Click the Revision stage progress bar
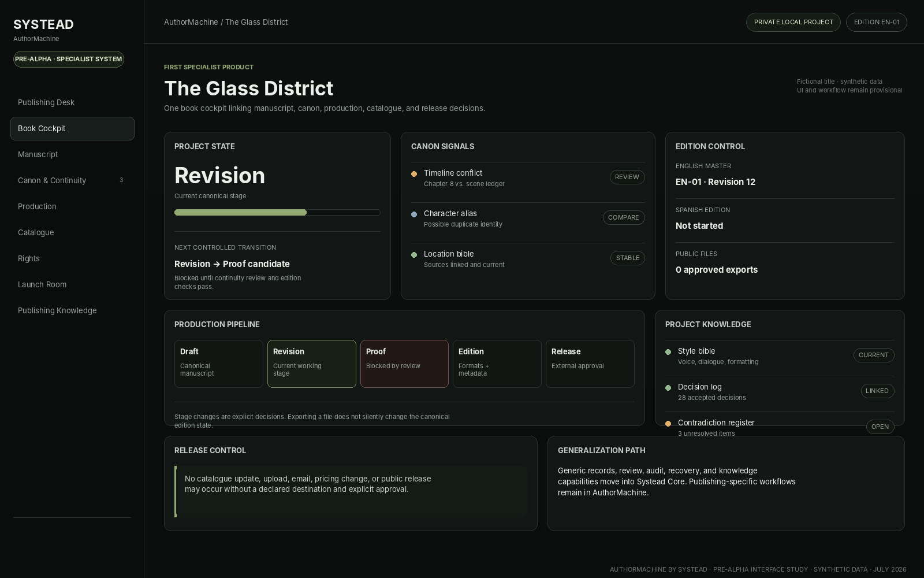Viewport: 924px width, 578px height. (277, 213)
